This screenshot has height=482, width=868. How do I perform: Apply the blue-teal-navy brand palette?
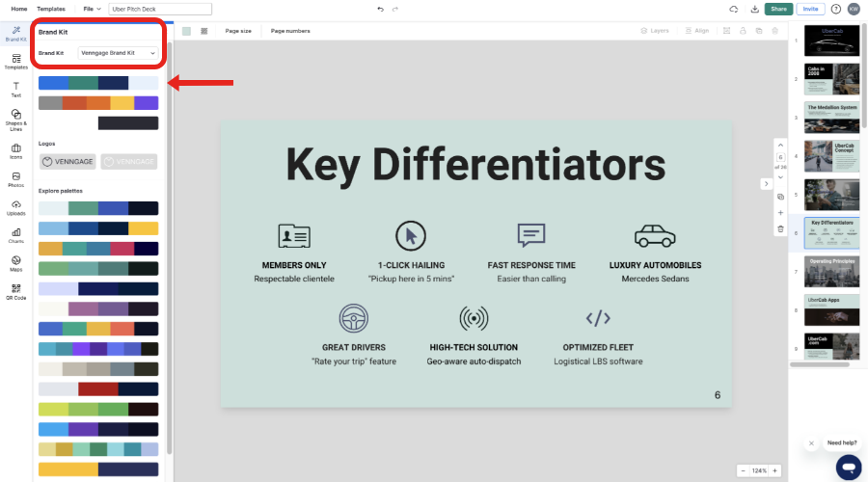(98, 83)
